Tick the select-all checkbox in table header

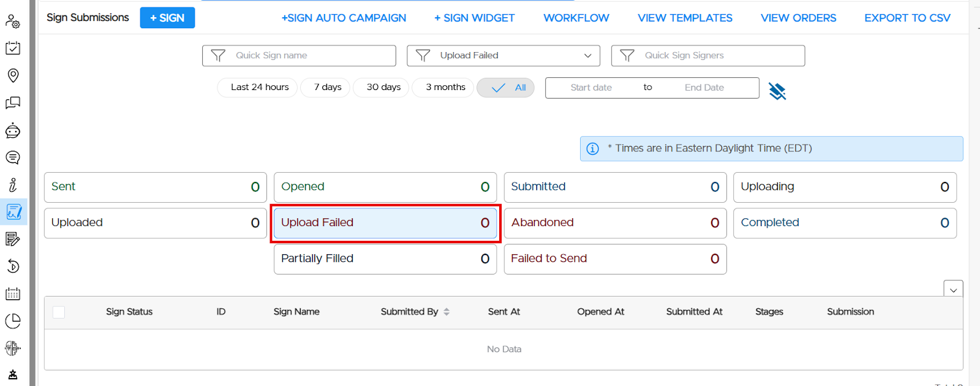point(59,312)
